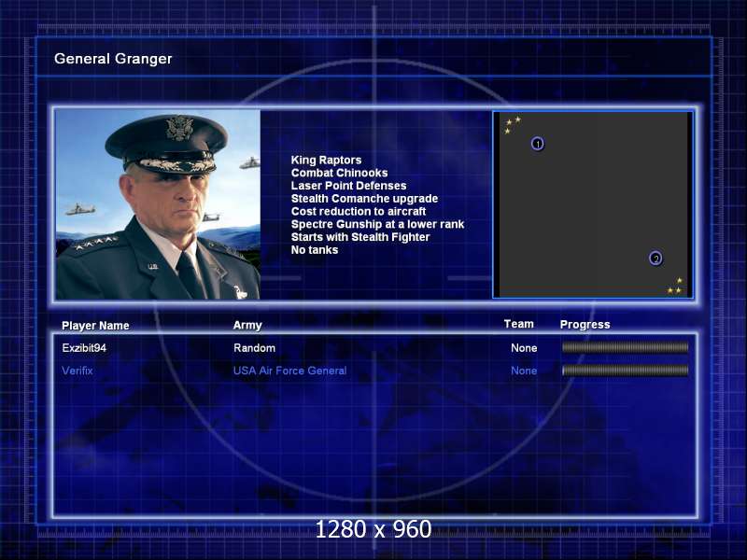
Task: Click start position 2 marker on minimap
Action: 655,259
